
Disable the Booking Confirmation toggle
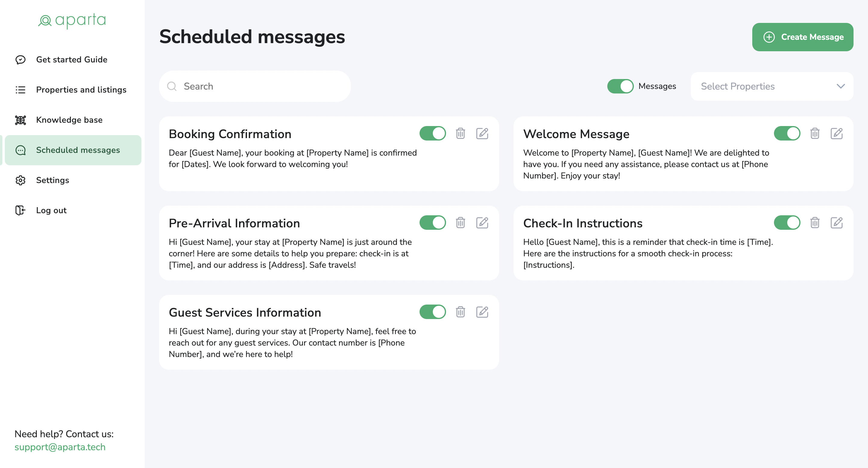click(432, 134)
